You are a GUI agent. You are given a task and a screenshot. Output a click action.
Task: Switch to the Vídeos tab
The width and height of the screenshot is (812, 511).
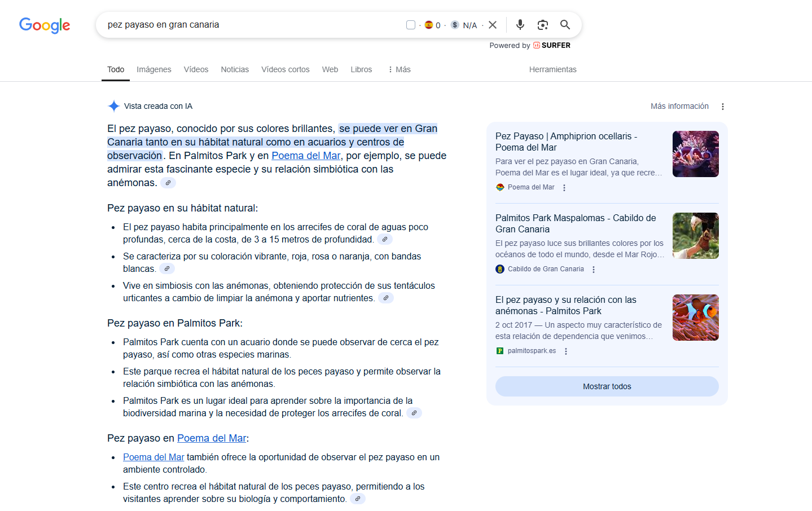click(x=196, y=69)
